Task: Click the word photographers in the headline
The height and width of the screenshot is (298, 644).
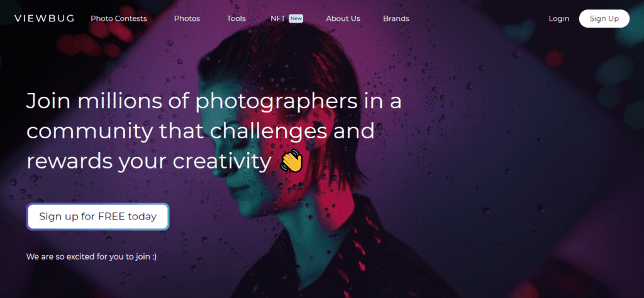Action: (x=277, y=102)
